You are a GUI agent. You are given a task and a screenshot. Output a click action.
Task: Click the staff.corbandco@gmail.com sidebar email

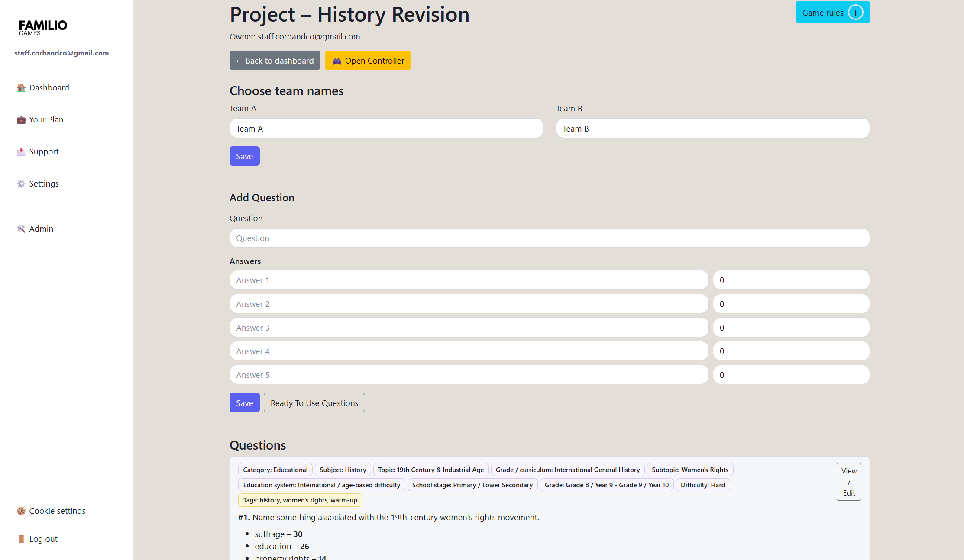tap(61, 53)
